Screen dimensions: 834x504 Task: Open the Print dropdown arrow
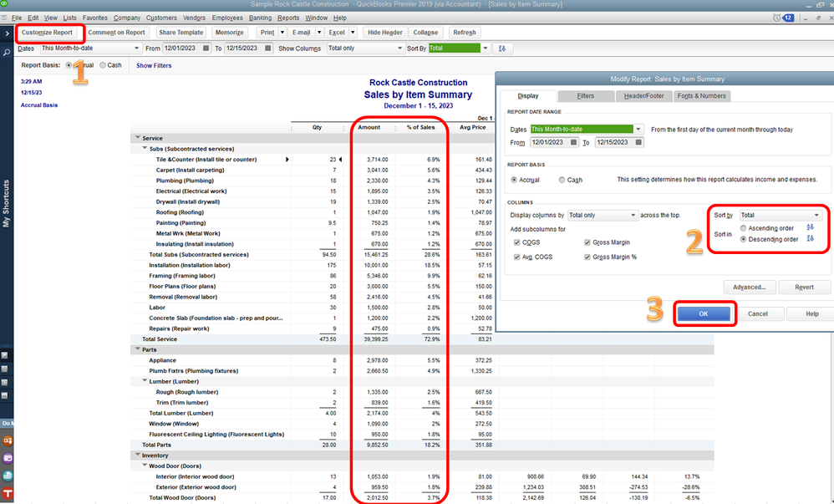(282, 33)
